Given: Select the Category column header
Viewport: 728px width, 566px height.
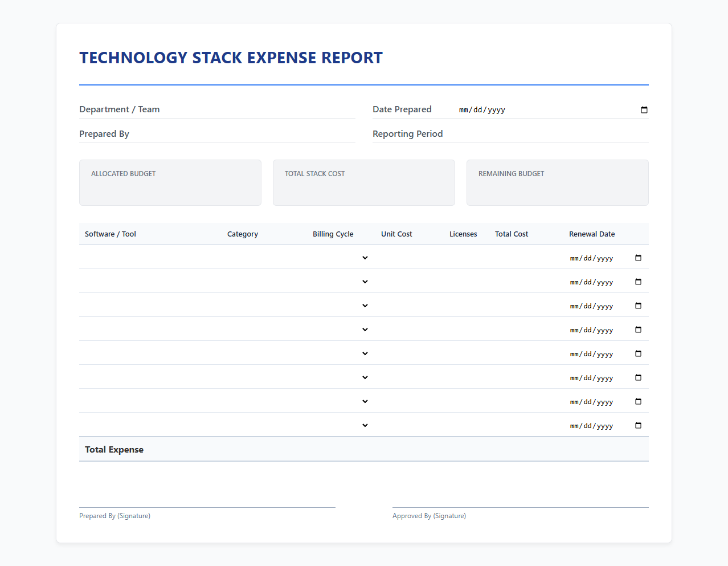Looking at the screenshot, I should [243, 234].
